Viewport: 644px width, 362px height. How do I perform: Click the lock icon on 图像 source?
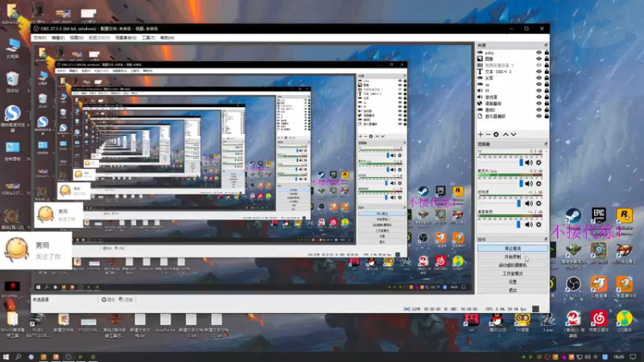(547, 59)
